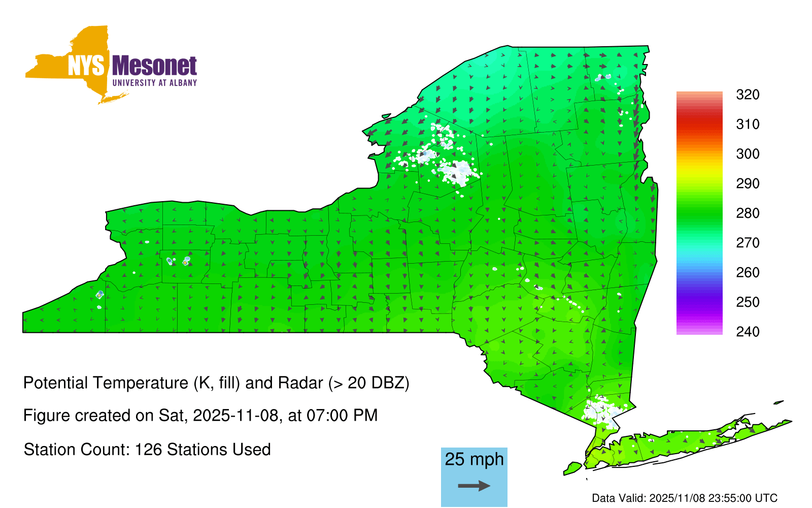
Task: Click the 280 label on the color scale
Action: click(x=748, y=213)
